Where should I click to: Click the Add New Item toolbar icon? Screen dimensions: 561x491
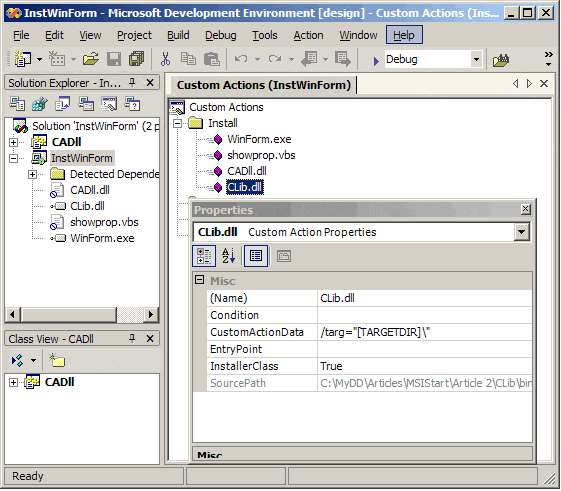tap(57, 59)
